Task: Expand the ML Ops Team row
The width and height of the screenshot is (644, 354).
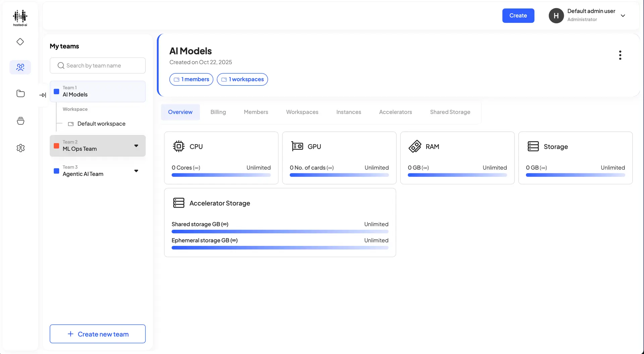Action: [x=136, y=146]
